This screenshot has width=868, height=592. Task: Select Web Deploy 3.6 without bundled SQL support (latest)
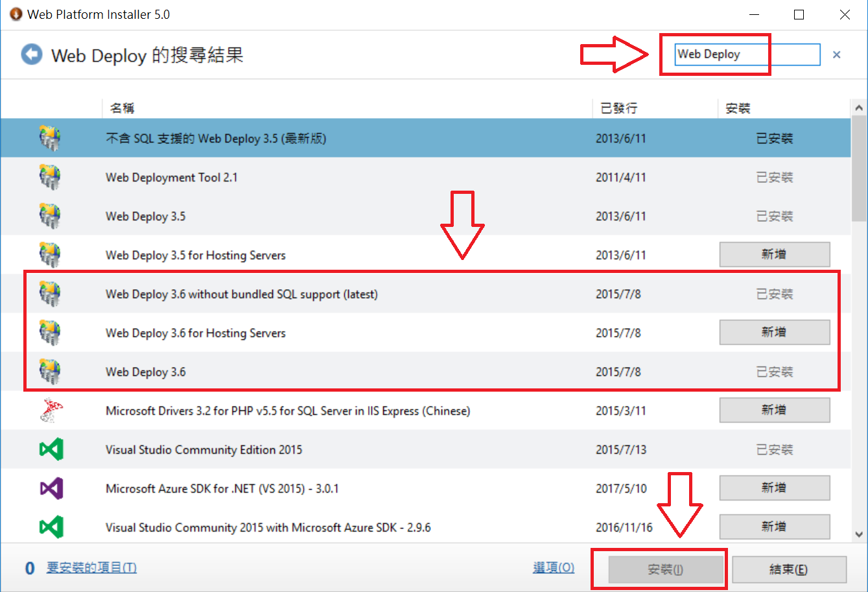242,294
